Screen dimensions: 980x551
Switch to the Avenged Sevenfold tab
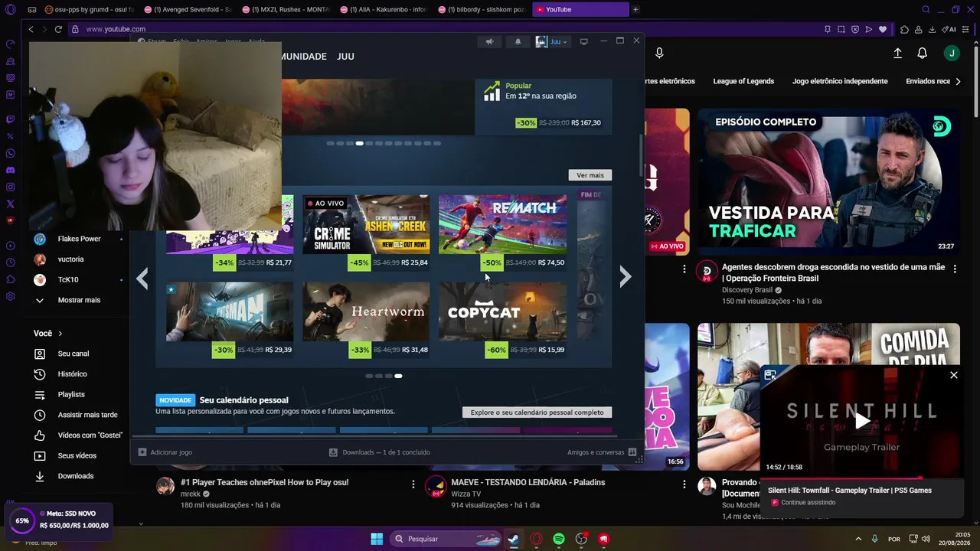(x=187, y=9)
